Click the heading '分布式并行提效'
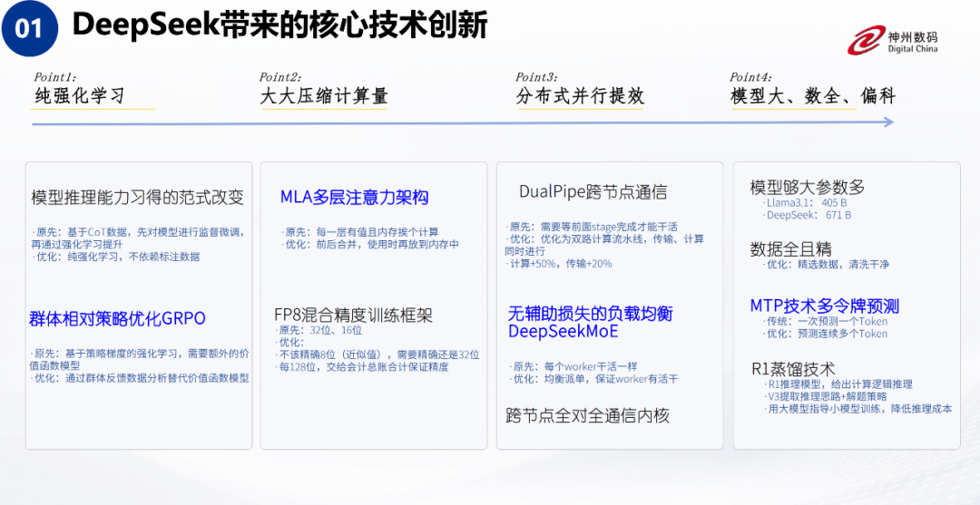Screen dimensions: 980x505 [x=580, y=96]
